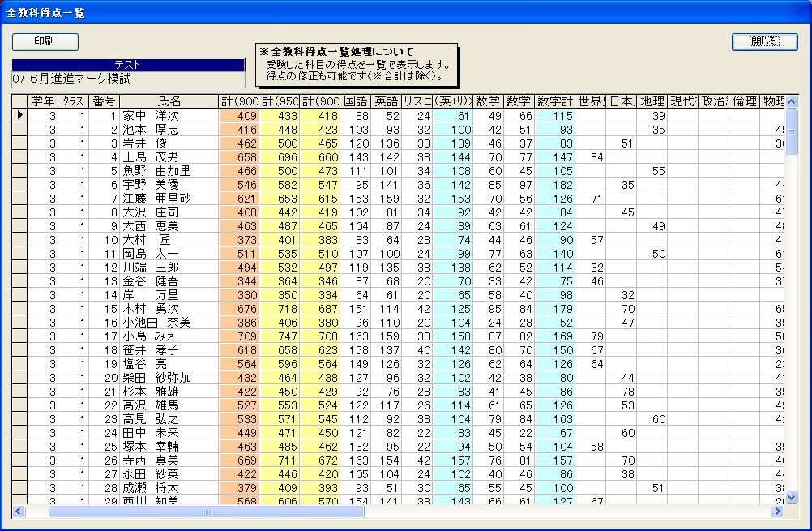This screenshot has width=812, height=531.
Task: Select the name cell 田中 未来
Action: coord(169,433)
